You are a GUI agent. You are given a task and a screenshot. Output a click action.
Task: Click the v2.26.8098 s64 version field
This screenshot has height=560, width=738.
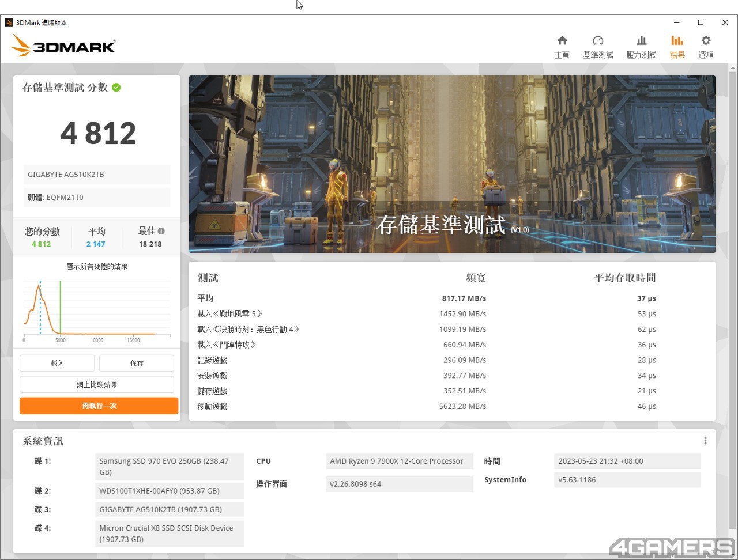(x=399, y=484)
